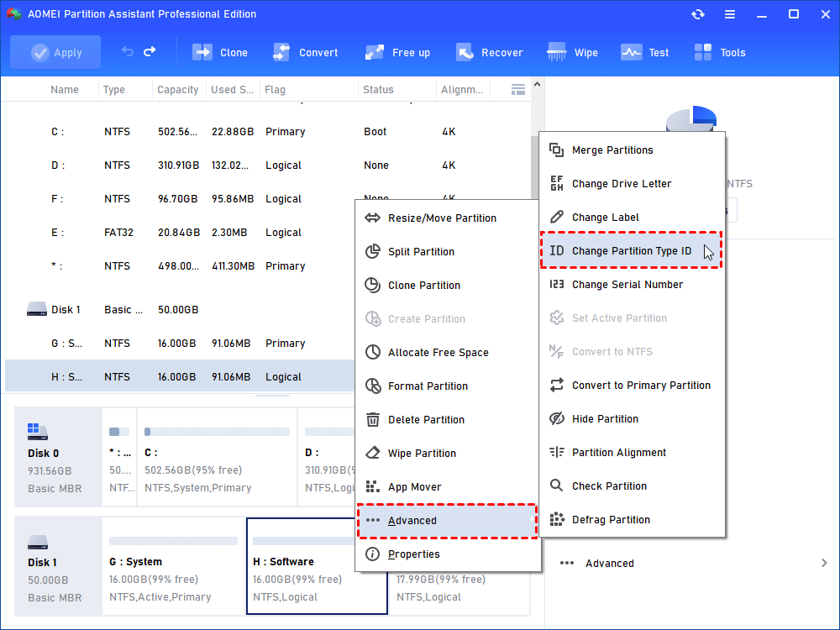Image resolution: width=840 pixels, height=630 pixels.
Task: Open the Recover tool
Action: (x=489, y=52)
